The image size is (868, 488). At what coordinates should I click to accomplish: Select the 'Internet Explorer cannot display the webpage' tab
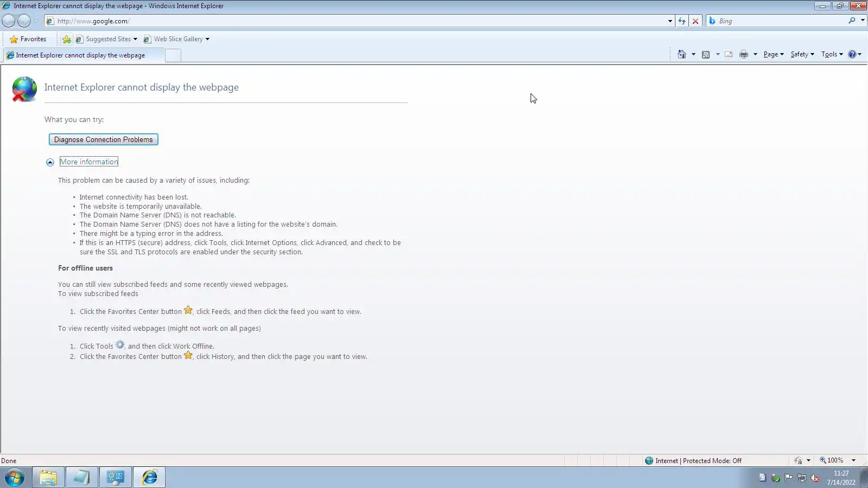click(84, 55)
